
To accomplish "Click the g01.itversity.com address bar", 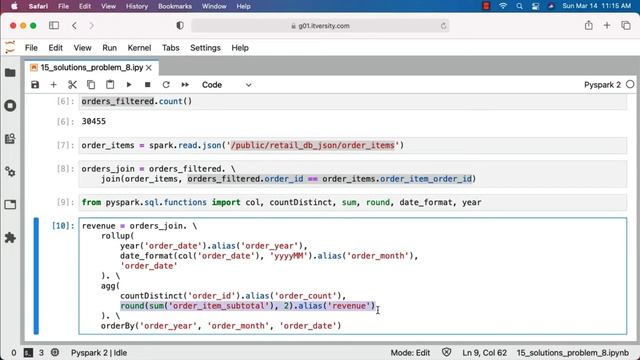I will click(x=320, y=26).
